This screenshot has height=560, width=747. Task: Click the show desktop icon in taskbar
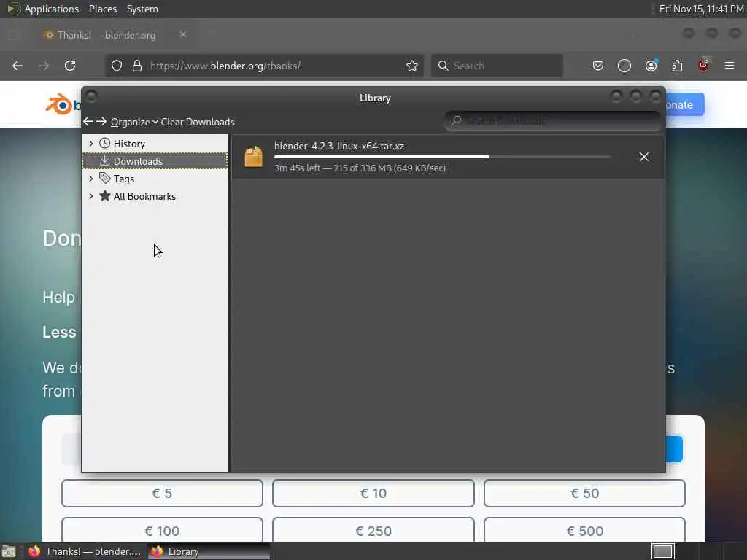[x=9, y=551]
